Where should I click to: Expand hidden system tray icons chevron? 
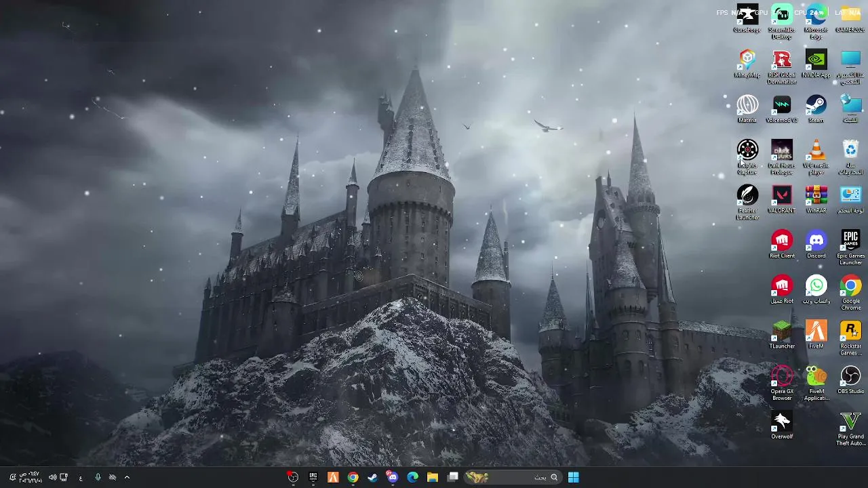click(x=127, y=477)
